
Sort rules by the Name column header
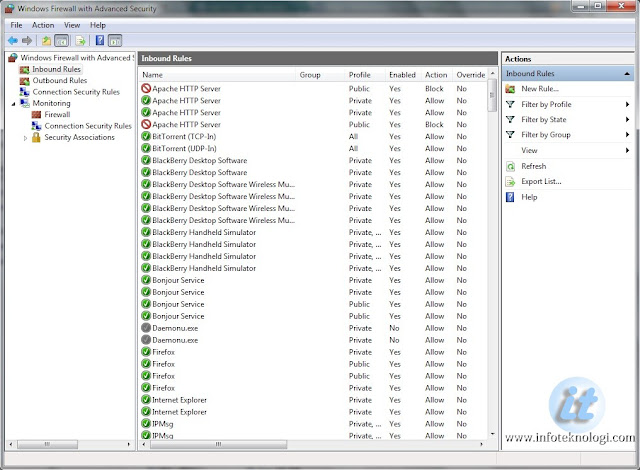[217, 75]
